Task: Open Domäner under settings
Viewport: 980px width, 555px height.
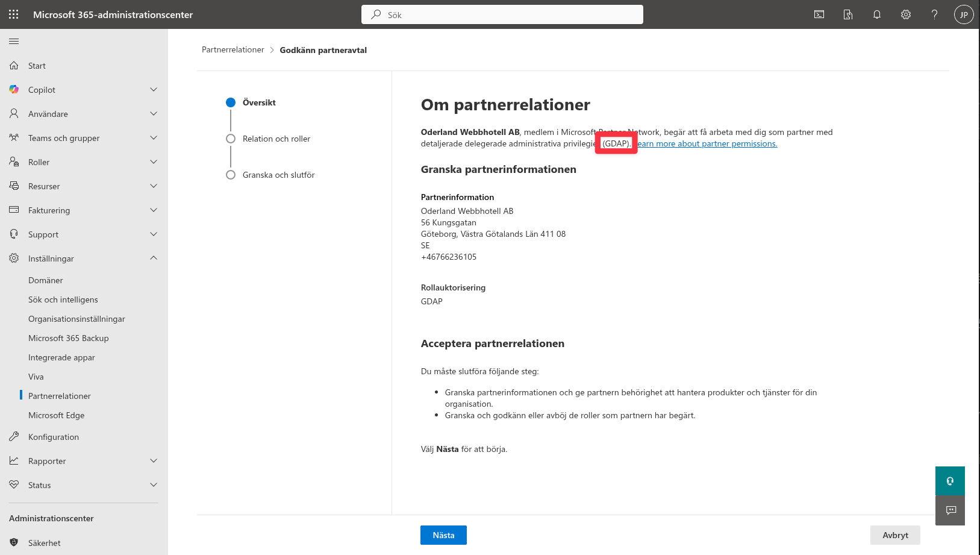Action: (46, 280)
